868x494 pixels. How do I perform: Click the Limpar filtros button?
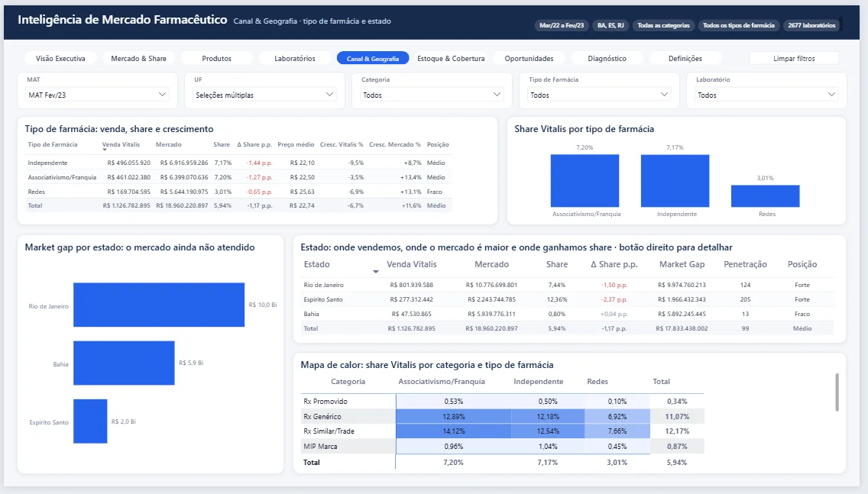pos(794,58)
